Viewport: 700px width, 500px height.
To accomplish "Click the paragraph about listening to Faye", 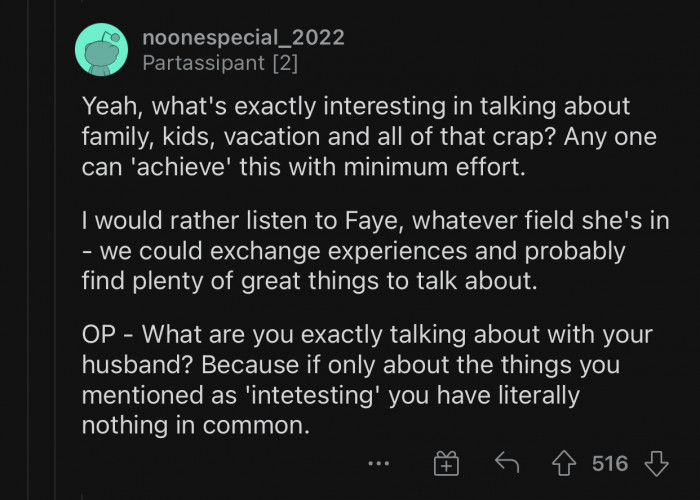I will tap(375, 250).
